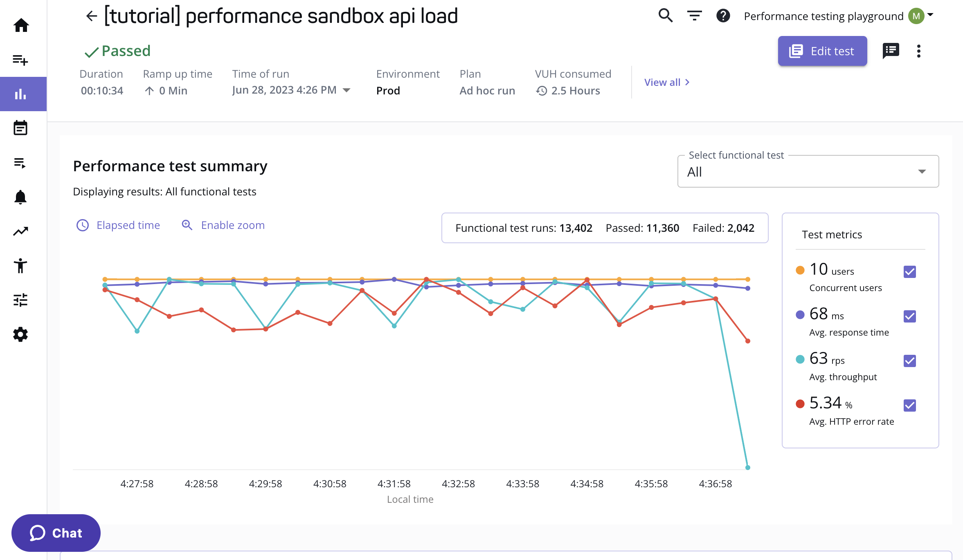This screenshot has width=963, height=560.
Task: Open the calendar schedule view in sidebar
Action: (20, 128)
